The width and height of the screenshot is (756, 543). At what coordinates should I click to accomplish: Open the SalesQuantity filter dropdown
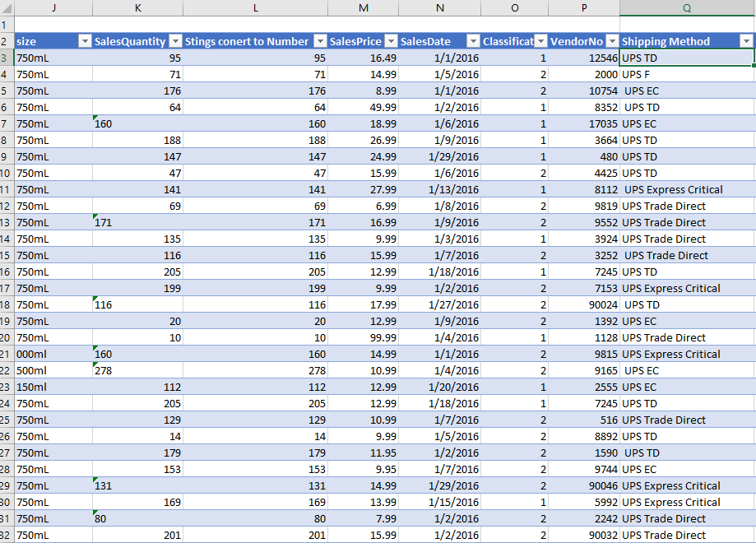coord(176,41)
